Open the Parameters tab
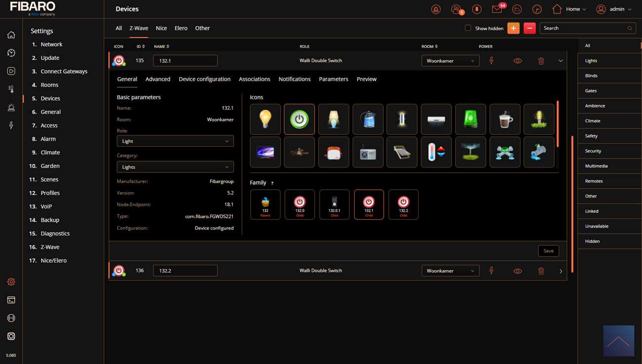Viewport: 642px width, 364px height. [x=333, y=79]
